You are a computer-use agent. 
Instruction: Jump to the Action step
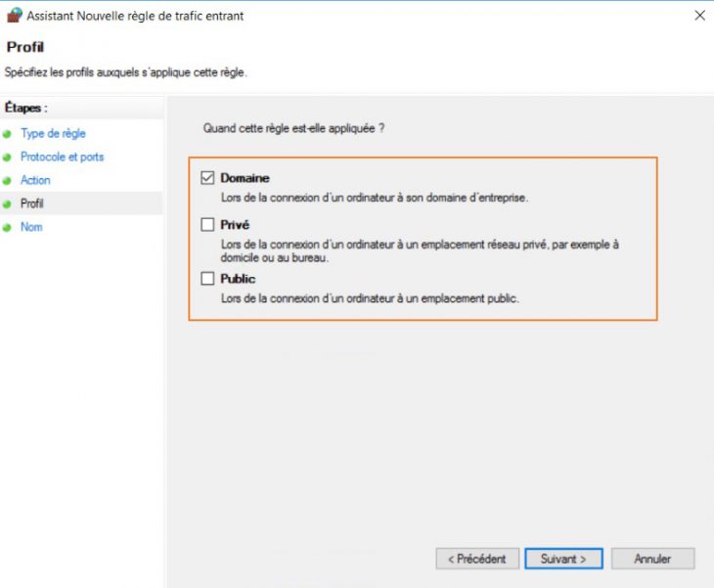(35, 180)
